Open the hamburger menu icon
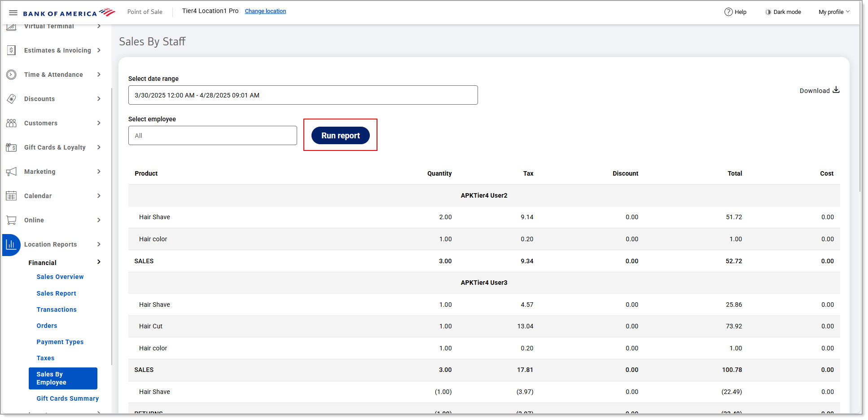This screenshot has width=868, height=420. pyautogui.click(x=13, y=13)
